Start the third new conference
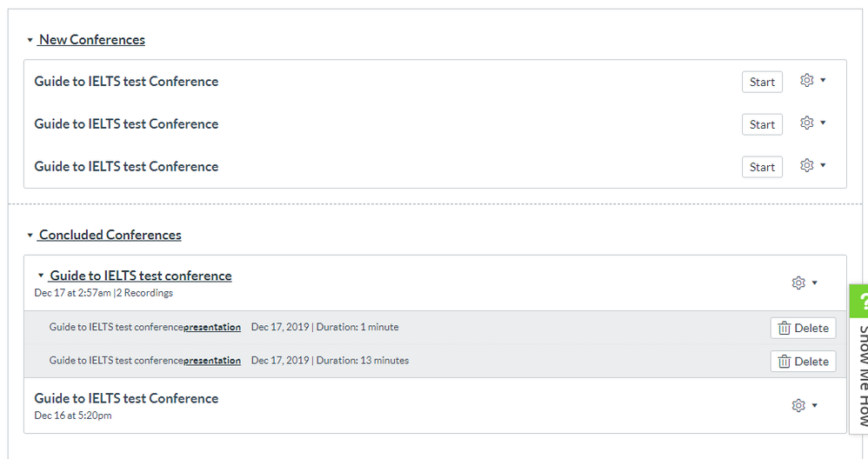Viewport: 868px width, 459px height. [x=762, y=167]
